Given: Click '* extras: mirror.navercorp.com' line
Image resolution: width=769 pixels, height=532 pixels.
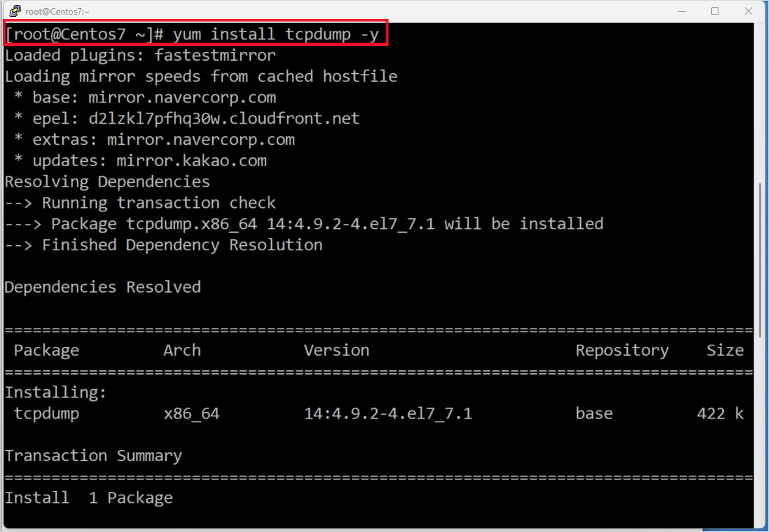Looking at the screenshot, I should [154, 140].
